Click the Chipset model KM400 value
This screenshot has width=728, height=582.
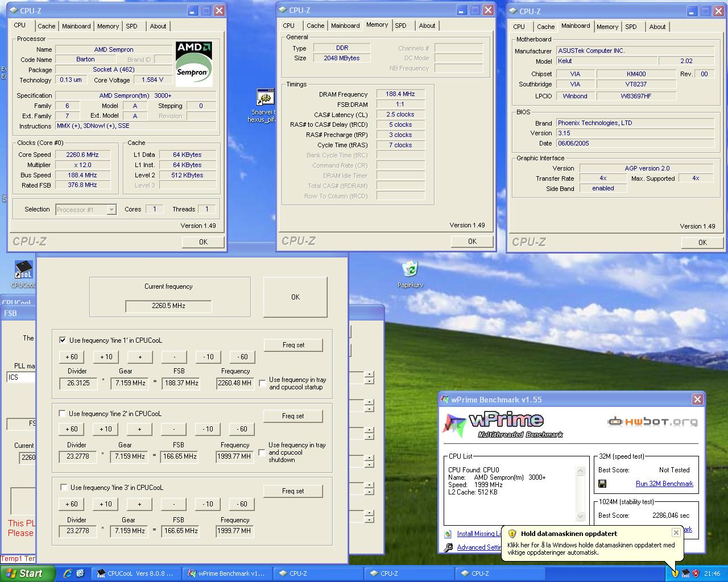636,74
